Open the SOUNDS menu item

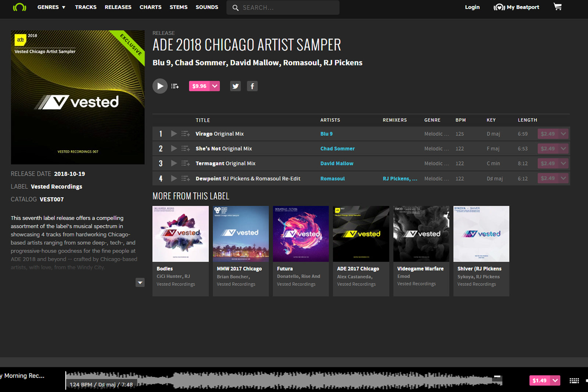coord(207,7)
